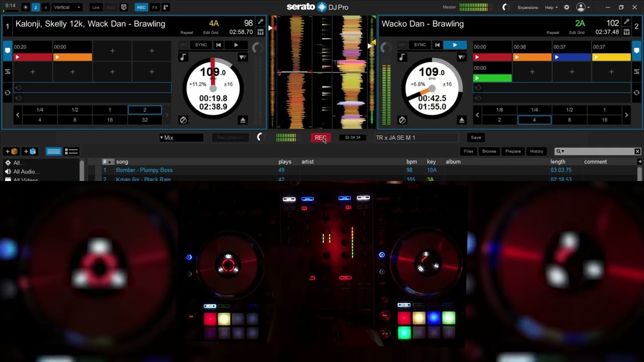Switch to 2-deck layout
This screenshot has width=644, height=362.
[x=36, y=8]
